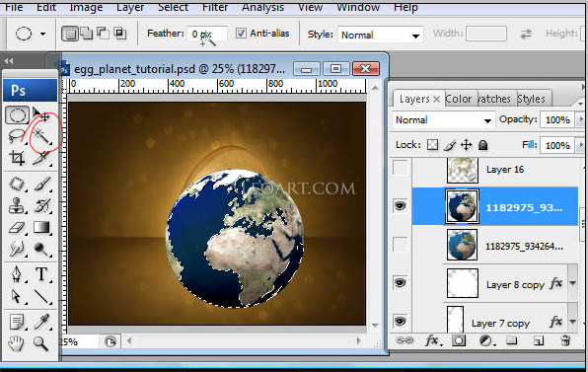Toggle Lock image pixels
The width and height of the screenshot is (588, 372).
450,145
